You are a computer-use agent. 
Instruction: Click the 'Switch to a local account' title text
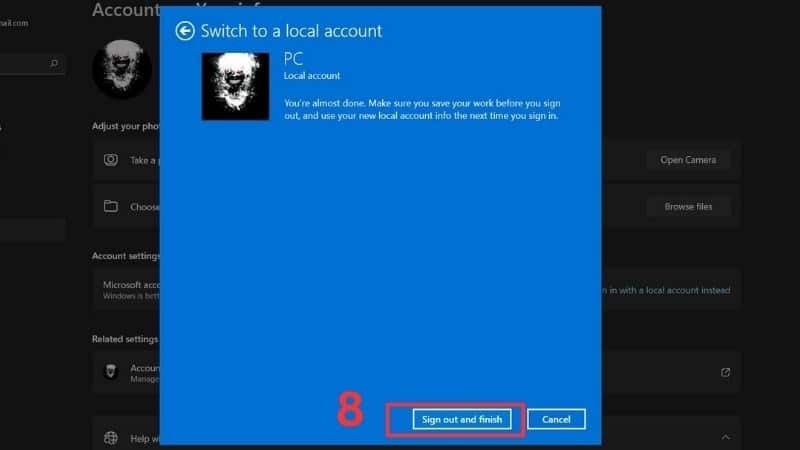[x=291, y=31]
